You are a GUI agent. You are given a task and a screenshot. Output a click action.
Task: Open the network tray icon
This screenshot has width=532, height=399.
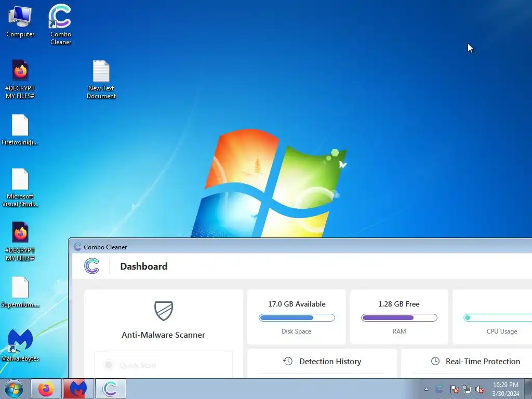tap(467, 389)
